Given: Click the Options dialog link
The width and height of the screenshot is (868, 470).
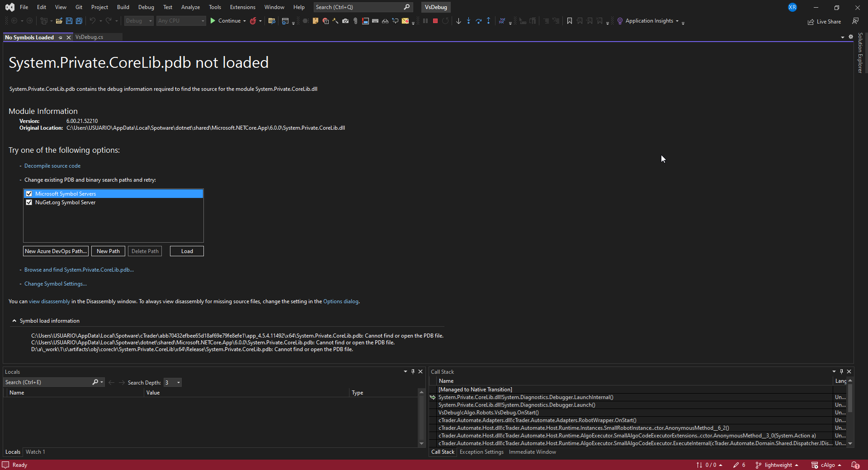Looking at the screenshot, I should point(341,301).
